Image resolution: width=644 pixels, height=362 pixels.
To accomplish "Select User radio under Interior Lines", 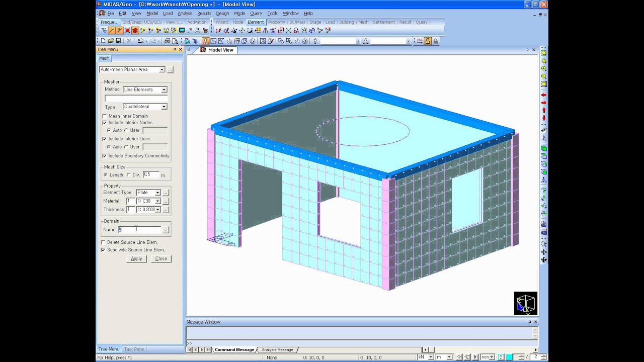I will [x=126, y=147].
